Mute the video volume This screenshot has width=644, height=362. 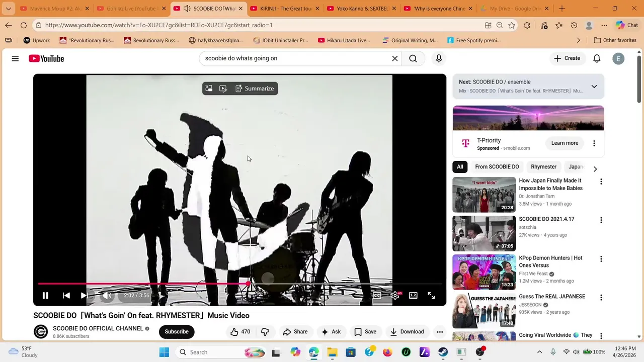tap(107, 296)
